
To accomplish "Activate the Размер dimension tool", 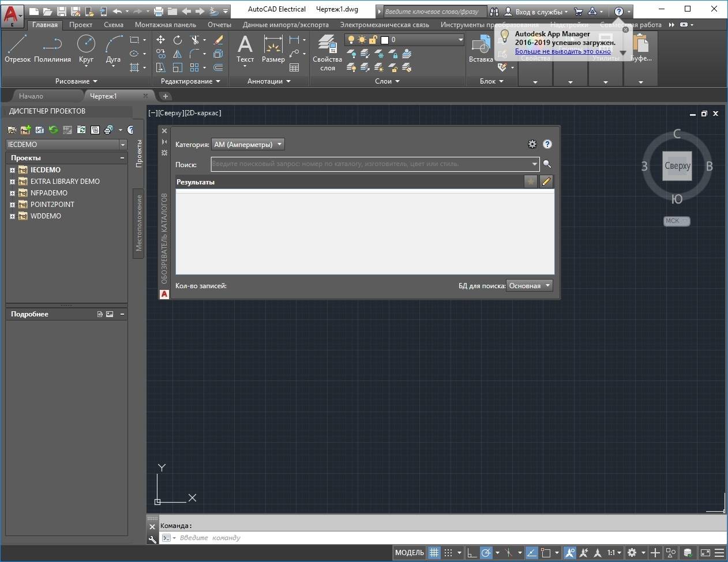I will click(x=273, y=48).
